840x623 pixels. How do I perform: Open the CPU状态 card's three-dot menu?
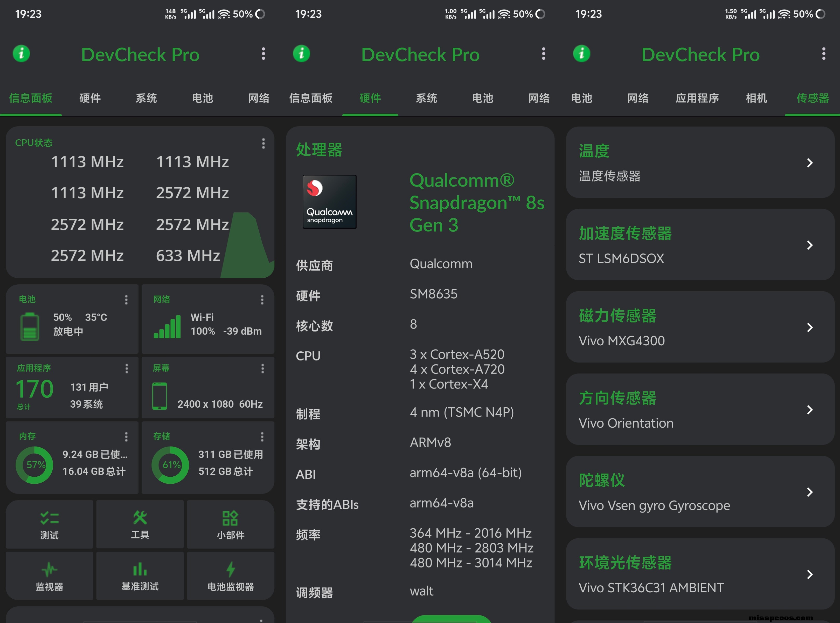pos(263,143)
